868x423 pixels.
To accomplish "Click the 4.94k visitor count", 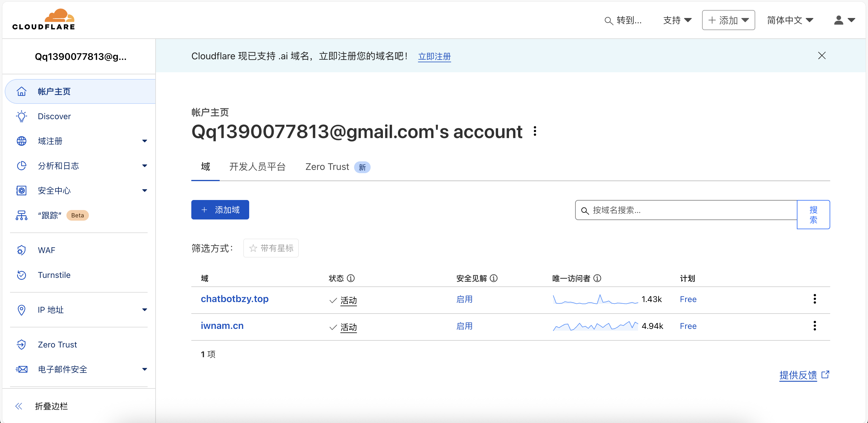I will coord(652,326).
